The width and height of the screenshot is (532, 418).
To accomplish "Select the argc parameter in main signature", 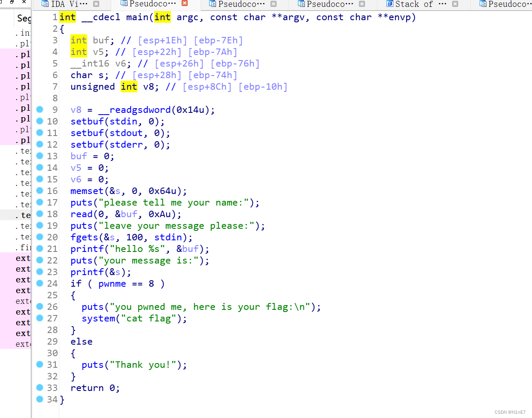I will click(x=188, y=17).
